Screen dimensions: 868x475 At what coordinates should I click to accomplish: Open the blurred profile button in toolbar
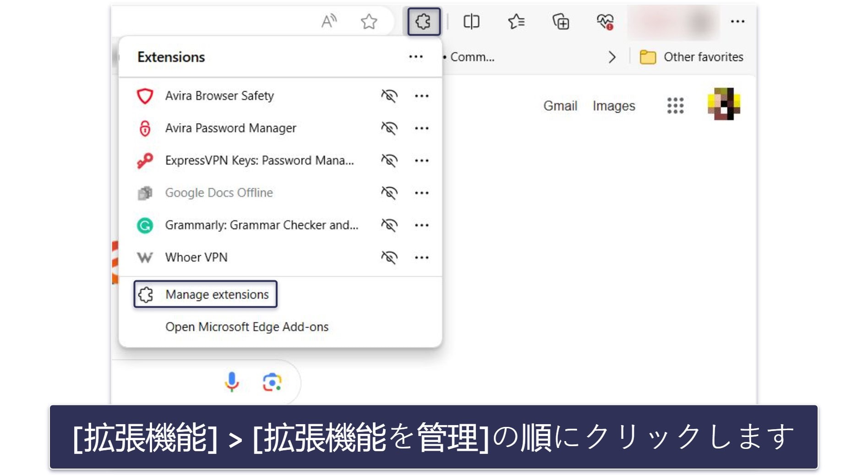pos(673,22)
